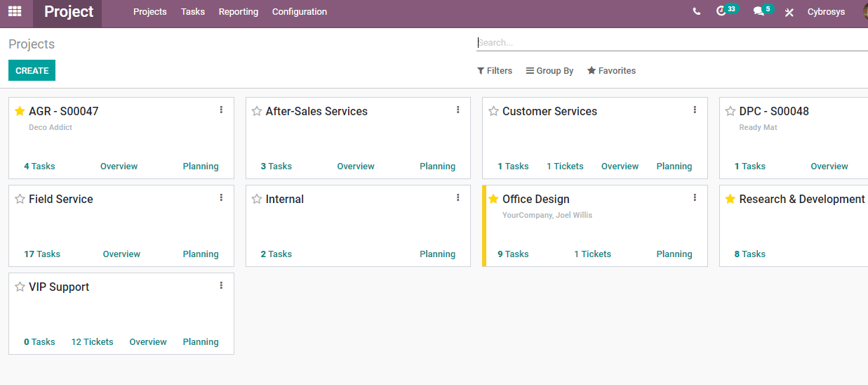The height and width of the screenshot is (385, 868).
Task: Star the After-Sales Services project
Action: click(257, 111)
